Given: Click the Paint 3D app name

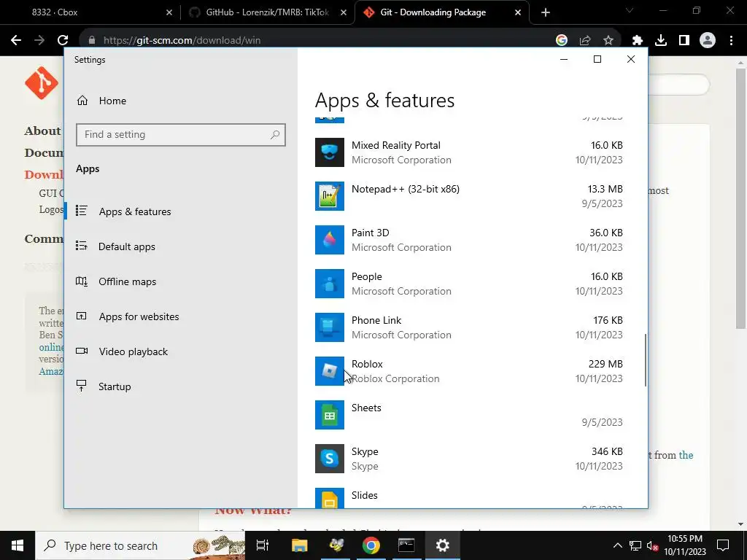Looking at the screenshot, I should click(370, 233).
